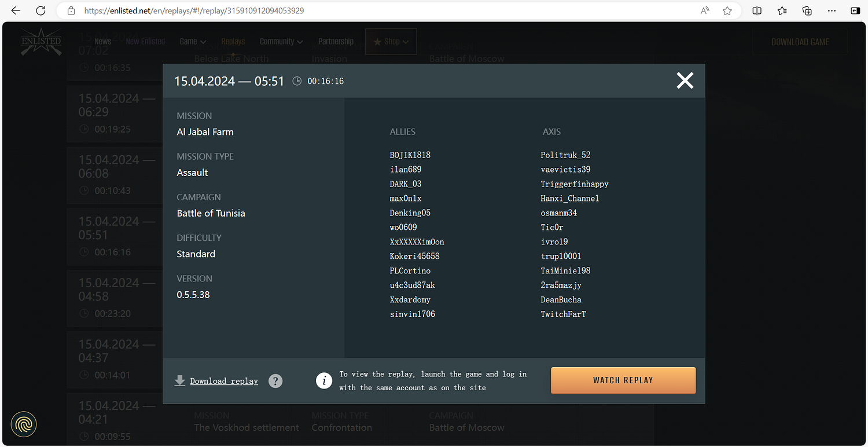Add page to favorites with star icon
868x447 pixels.
click(x=727, y=10)
